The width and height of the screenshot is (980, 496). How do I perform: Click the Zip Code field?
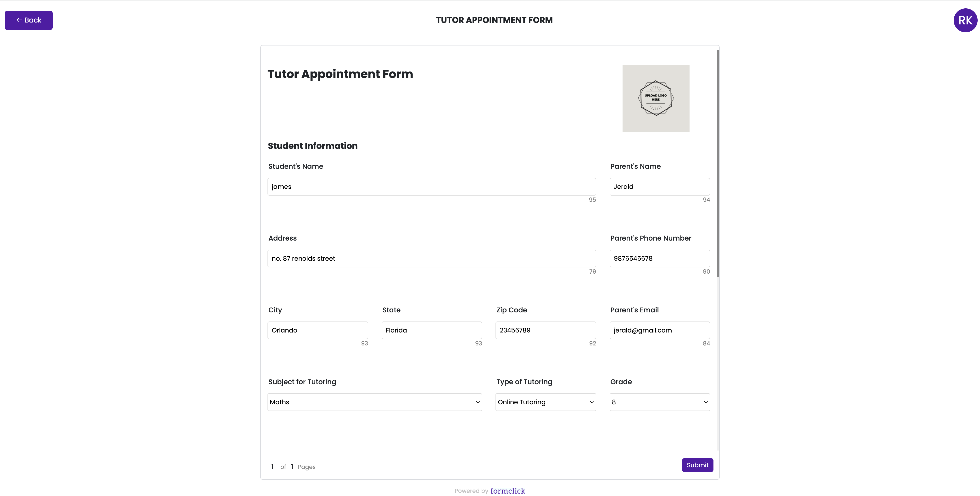(x=546, y=330)
